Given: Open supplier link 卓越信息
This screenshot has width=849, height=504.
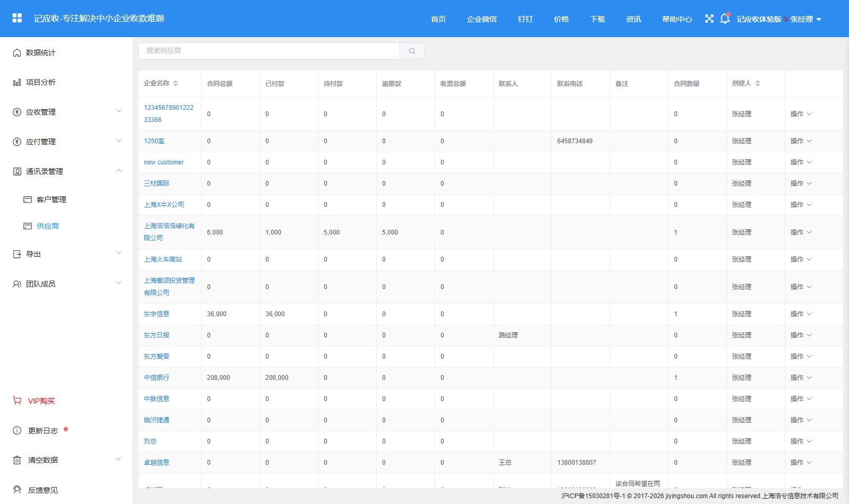Looking at the screenshot, I should (157, 463).
